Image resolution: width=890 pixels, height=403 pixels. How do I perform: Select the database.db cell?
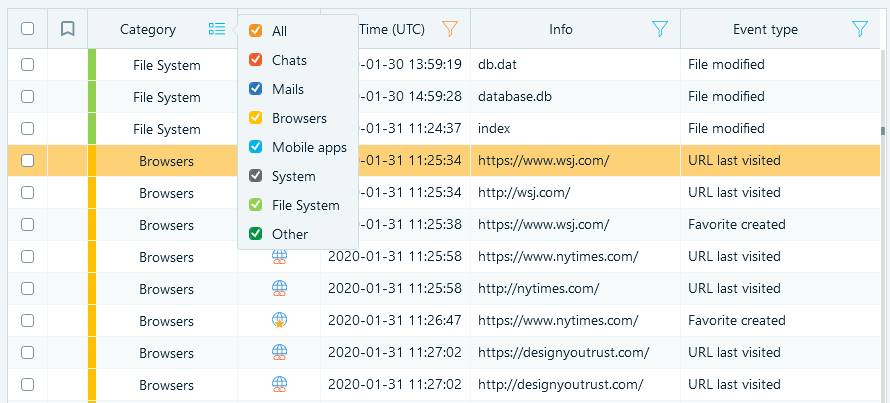tap(515, 96)
